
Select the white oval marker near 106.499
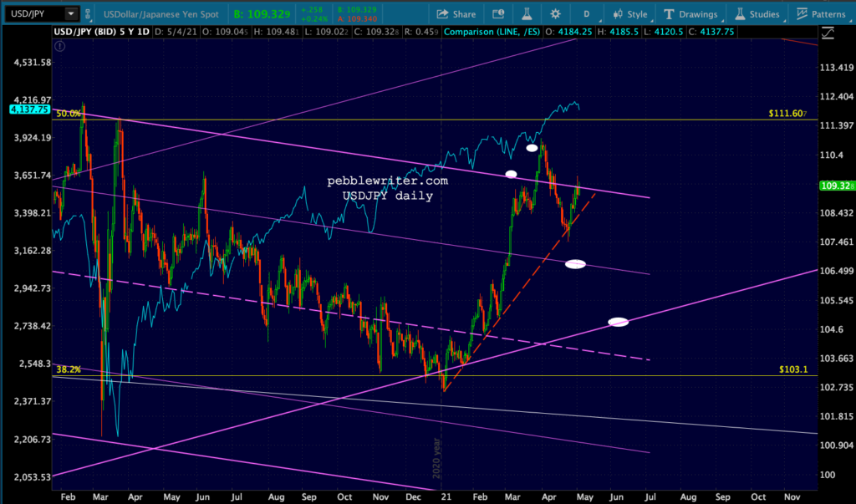pyautogui.click(x=575, y=264)
